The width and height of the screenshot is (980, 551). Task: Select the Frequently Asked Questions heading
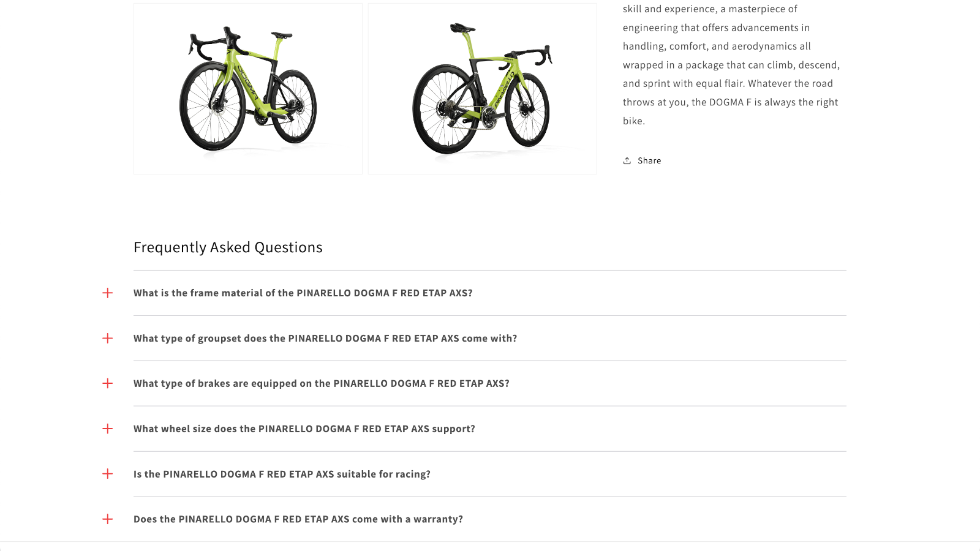pos(228,247)
